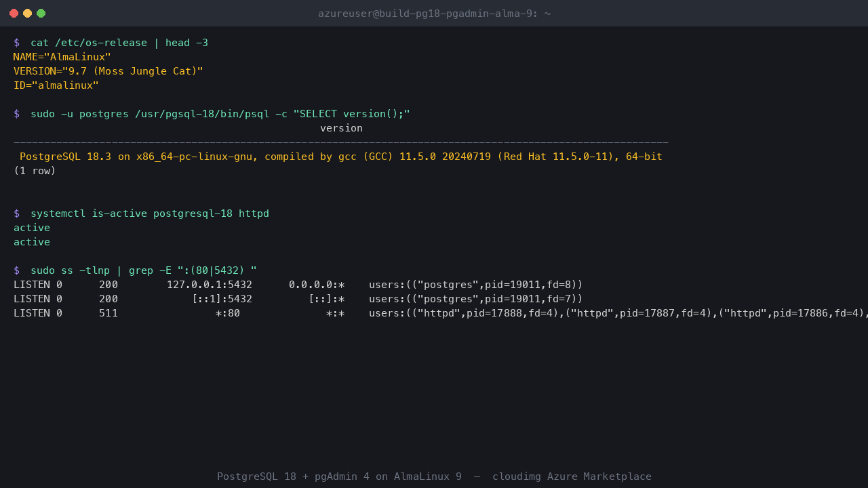
Task: Select the line ID="almalinux"
Action: 56,85
